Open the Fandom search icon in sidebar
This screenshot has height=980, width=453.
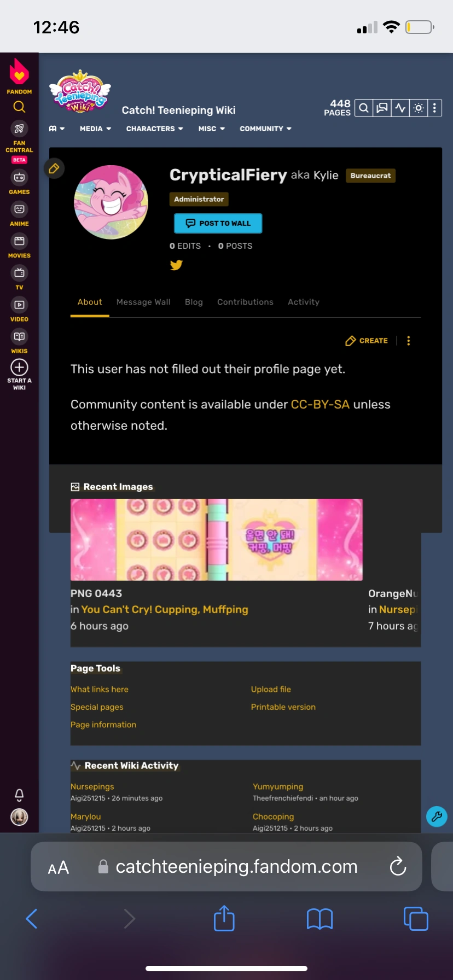19,107
